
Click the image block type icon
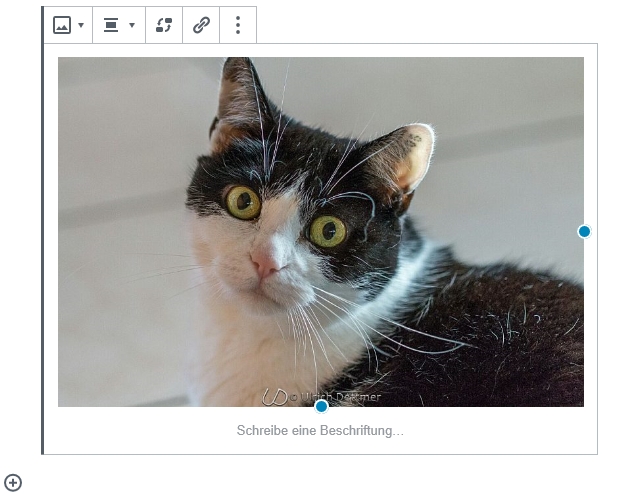pos(62,25)
